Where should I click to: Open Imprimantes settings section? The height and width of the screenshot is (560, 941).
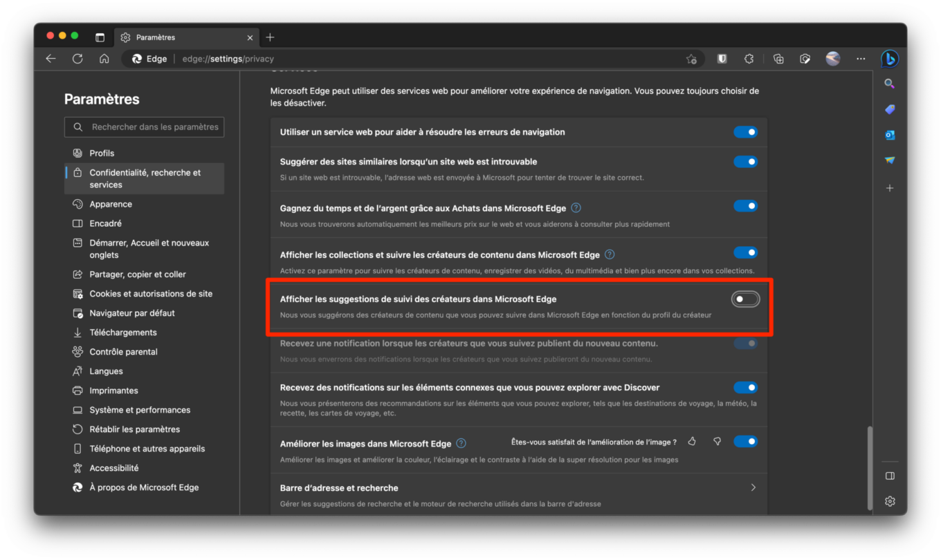click(x=144, y=391)
